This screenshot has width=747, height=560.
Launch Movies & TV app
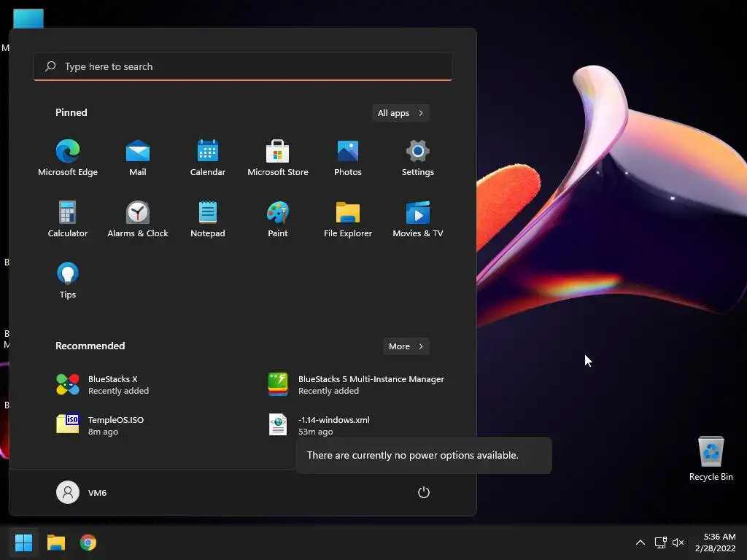(x=418, y=219)
